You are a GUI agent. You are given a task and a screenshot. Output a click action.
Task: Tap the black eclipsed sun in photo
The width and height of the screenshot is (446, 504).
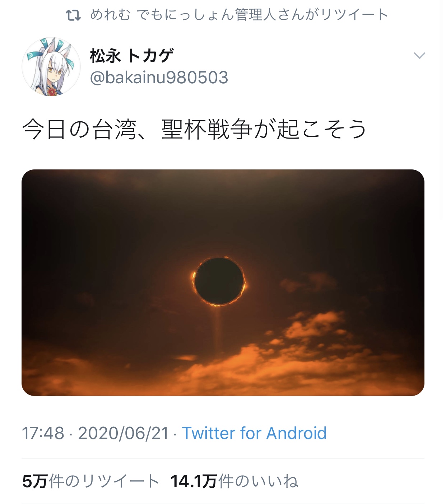[219, 281]
